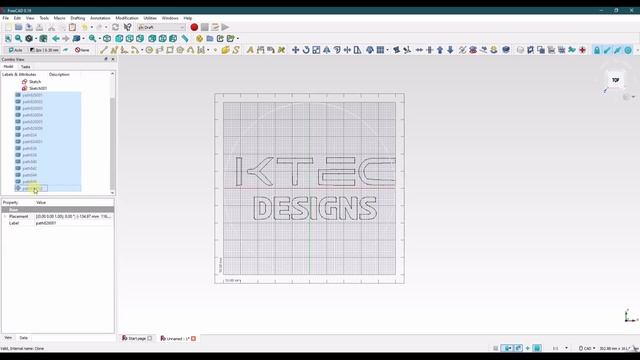The height and width of the screenshot is (360, 640).
Task: Start macro recording with red circle button
Action: click(x=194, y=27)
